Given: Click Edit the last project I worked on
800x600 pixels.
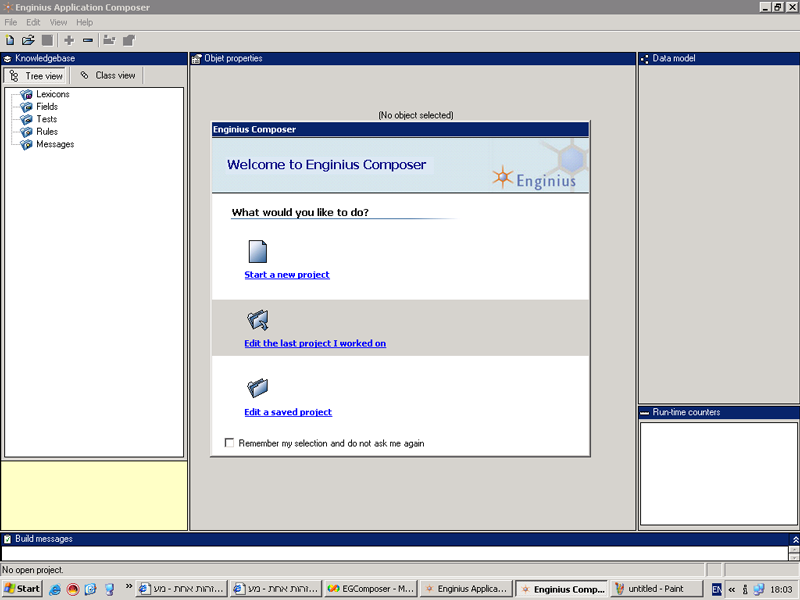Looking at the screenshot, I should pos(315,343).
